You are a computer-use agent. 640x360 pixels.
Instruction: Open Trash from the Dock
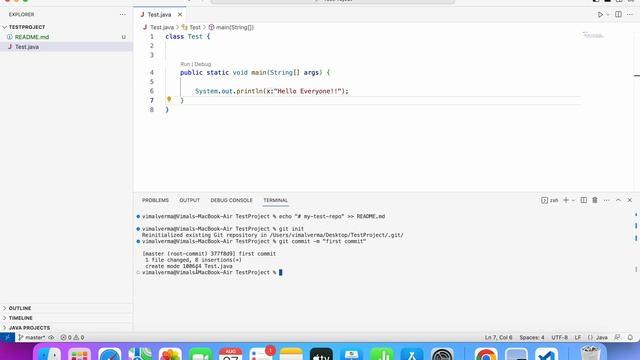tap(590, 353)
